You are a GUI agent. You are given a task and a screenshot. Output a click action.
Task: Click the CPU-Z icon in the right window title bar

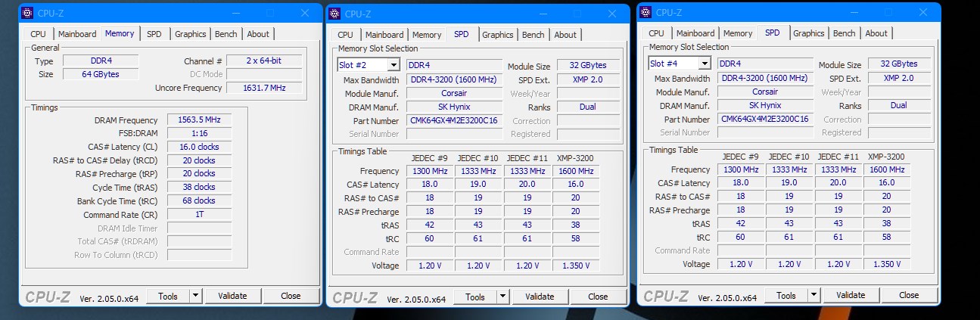(x=646, y=12)
